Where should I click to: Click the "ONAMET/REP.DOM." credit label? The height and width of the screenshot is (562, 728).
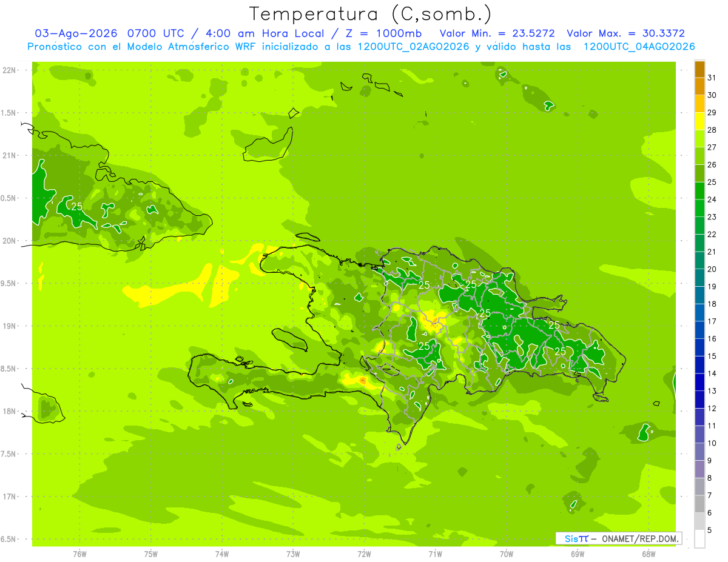pyautogui.click(x=639, y=538)
